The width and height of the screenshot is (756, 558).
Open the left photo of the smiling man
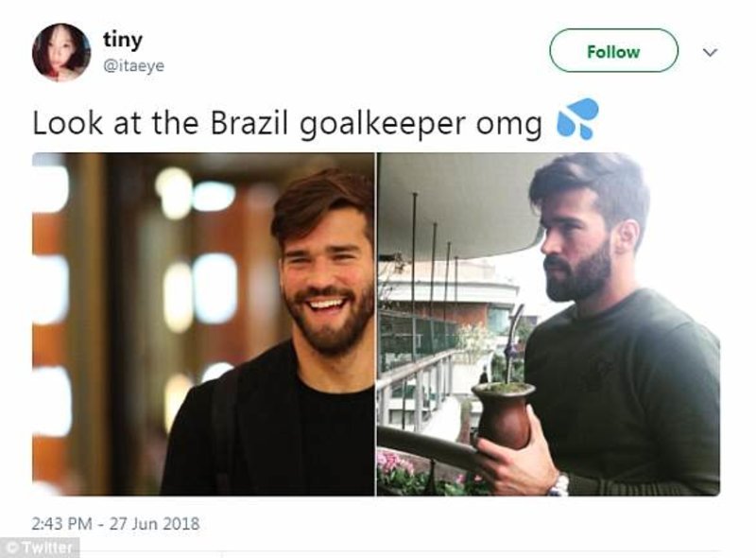pos(203,323)
